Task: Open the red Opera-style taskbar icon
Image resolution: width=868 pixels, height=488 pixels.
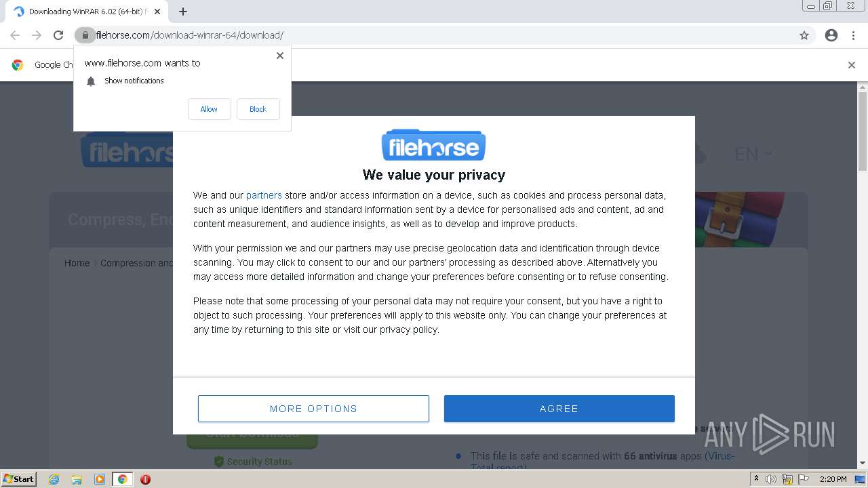Action: tap(145, 479)
